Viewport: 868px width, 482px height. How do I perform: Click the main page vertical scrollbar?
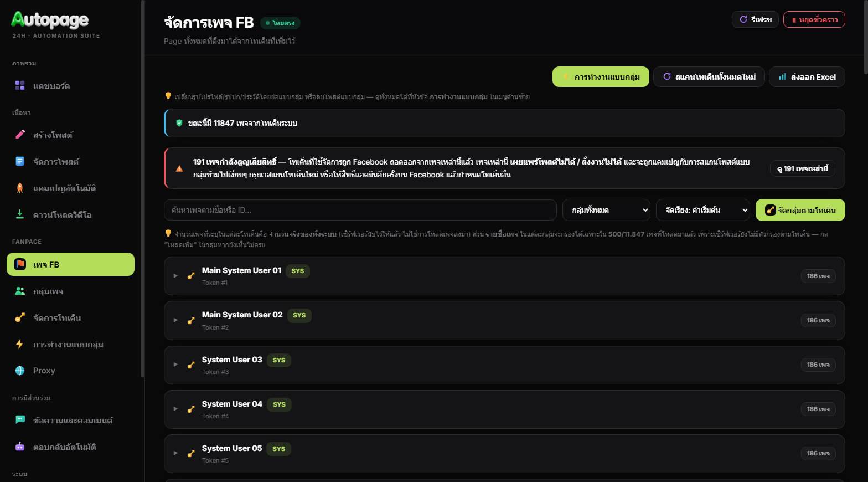pos(866,37)
